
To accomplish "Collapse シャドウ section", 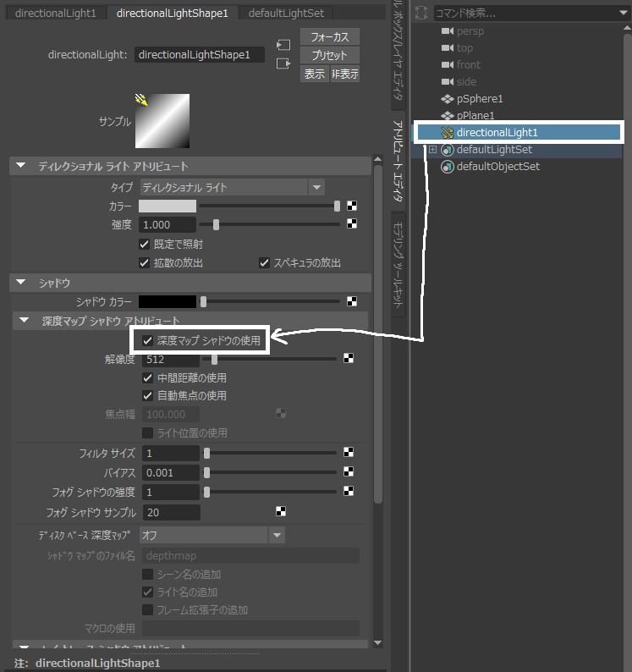I will [20, 283].
